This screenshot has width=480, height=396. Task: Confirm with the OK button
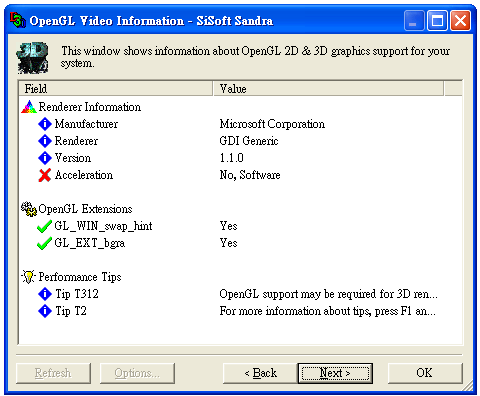click(x=425, y=373)
